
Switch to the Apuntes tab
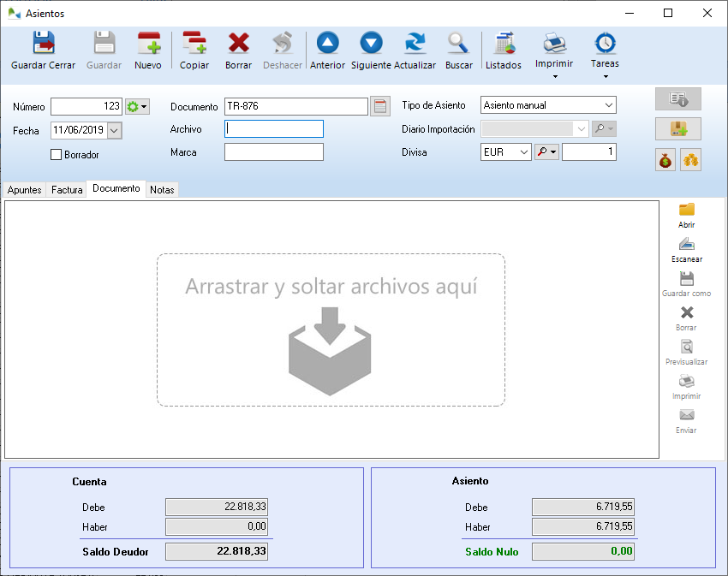(x=23, y=189)
